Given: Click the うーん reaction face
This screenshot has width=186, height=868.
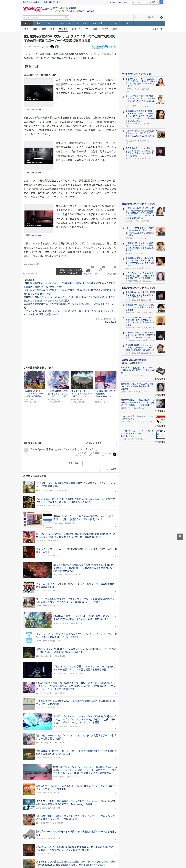Looking at the screenshot, I should click(x=104, y=454).
